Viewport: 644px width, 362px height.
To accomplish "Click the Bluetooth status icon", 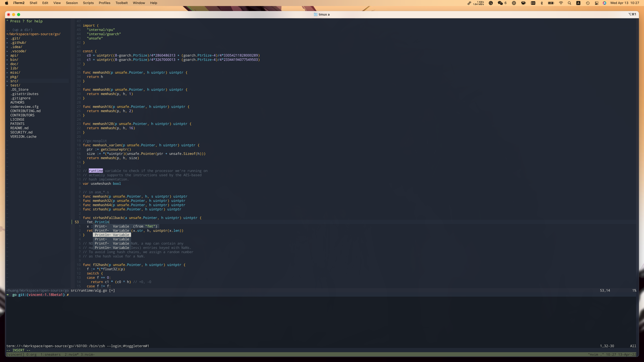I will point(542,3).
